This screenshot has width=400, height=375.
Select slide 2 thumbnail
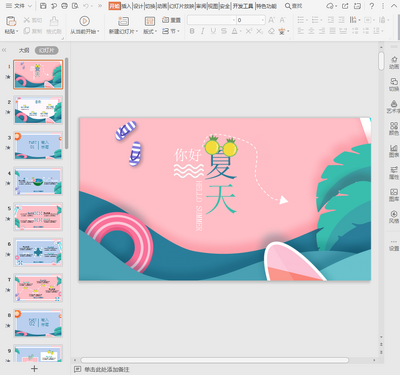pyautogui.click(x=38, y=110)
